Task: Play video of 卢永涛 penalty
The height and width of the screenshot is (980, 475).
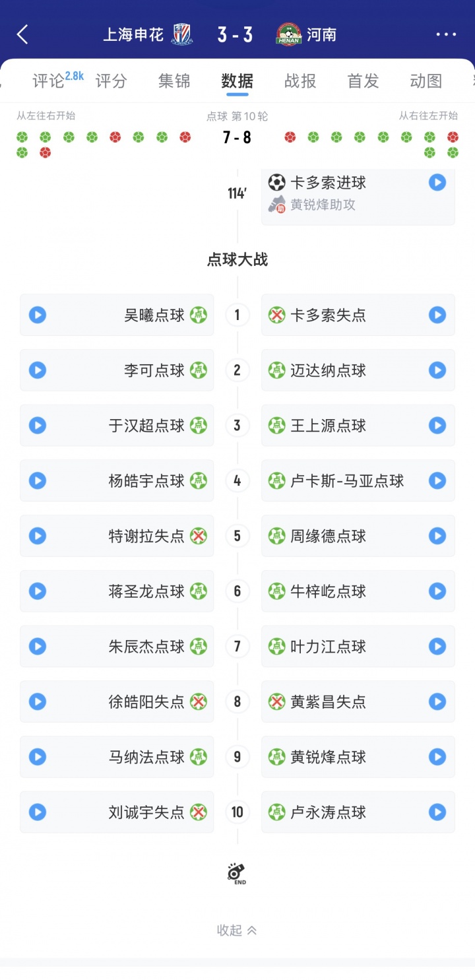Action: (x=437, y=812)
